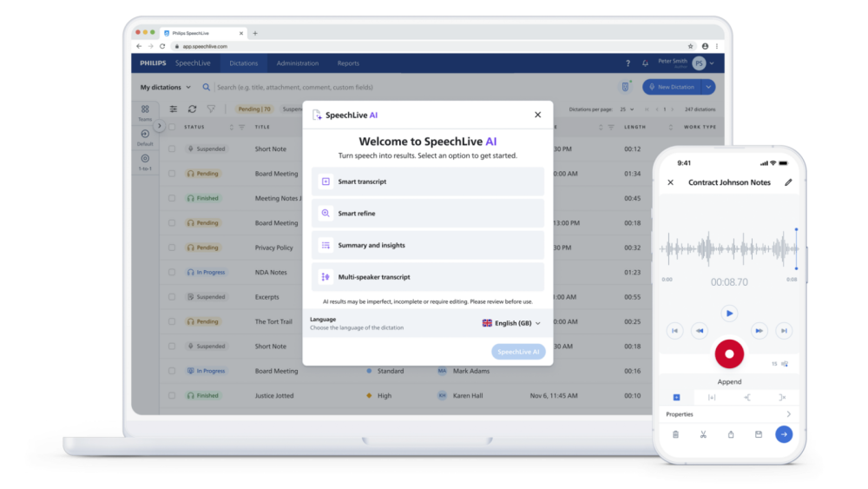Click the audio waveform on the phone
This screenshot has height=489, width=868.
[x=729, y=248]
